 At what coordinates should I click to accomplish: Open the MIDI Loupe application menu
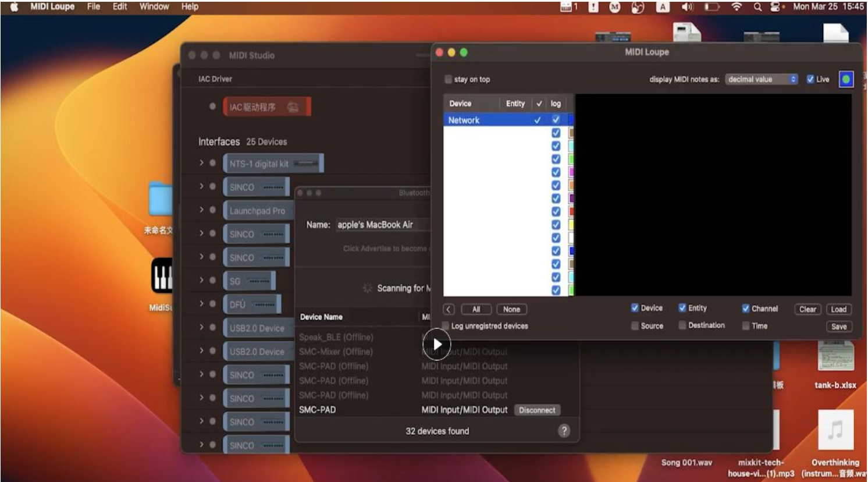(52, 7)
